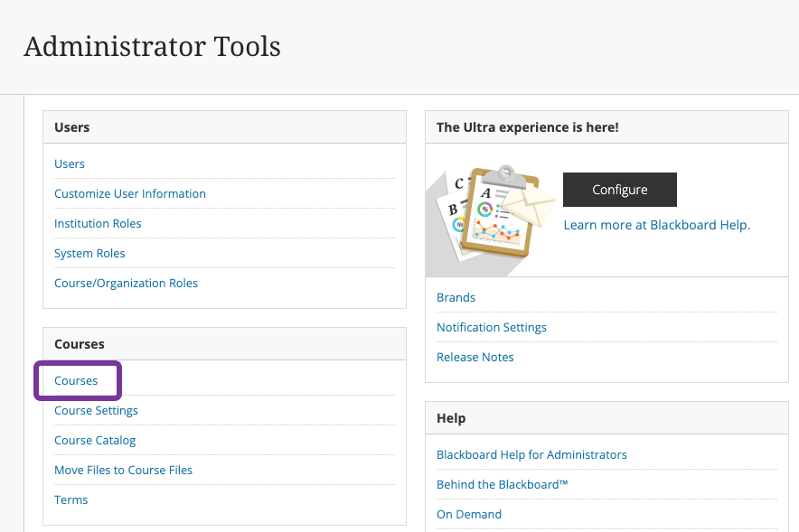Viewport: 799px width, 532px height.
Task: Open Notification Settings
Action: pos(491,327)
